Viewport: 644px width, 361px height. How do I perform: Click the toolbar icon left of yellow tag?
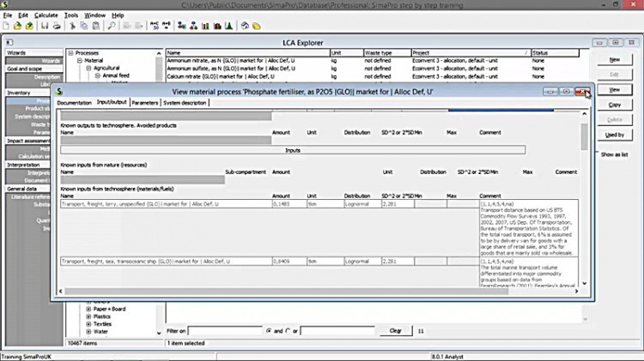click(245, 26)
